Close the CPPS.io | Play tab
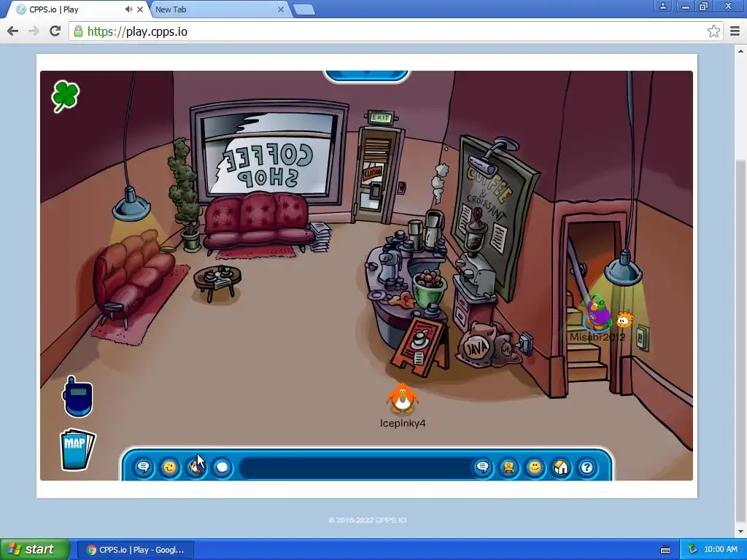The image size is (747, 560). pyautogui.click(x=140, y=9)
